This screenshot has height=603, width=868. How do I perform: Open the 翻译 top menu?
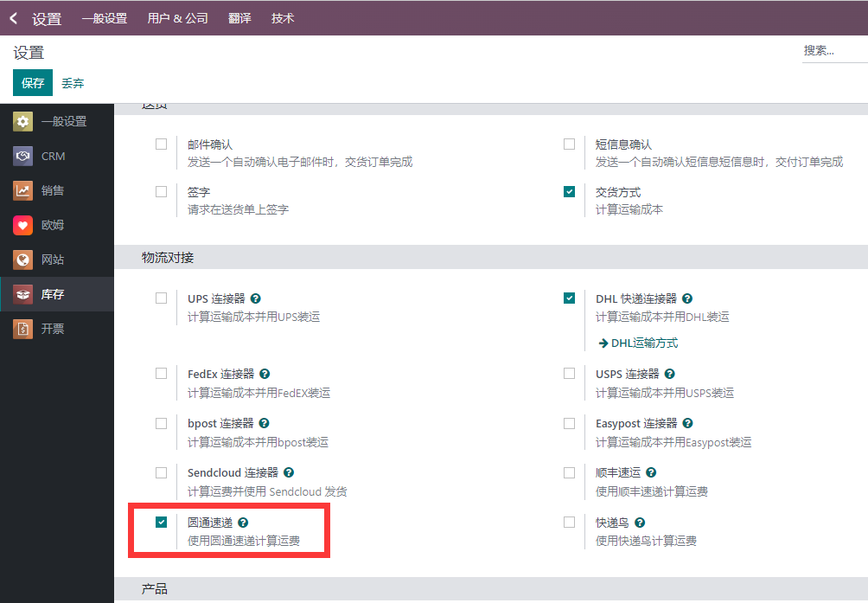[239, 18]
